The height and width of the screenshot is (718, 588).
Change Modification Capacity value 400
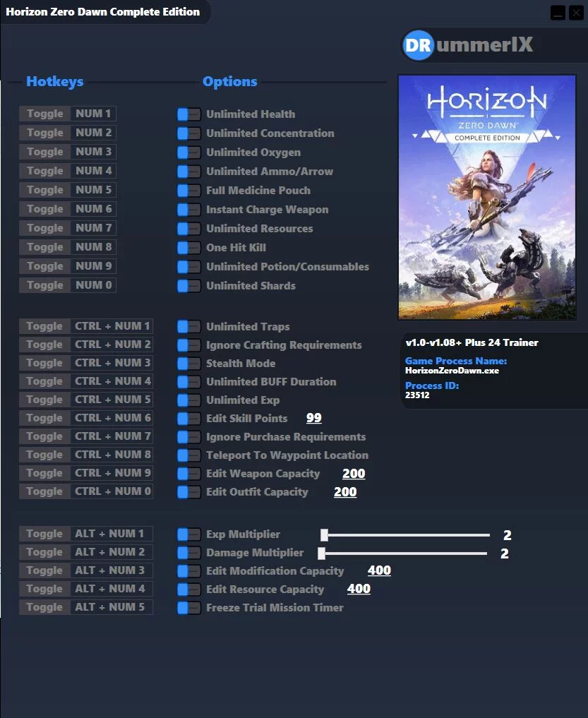[379, 570]
